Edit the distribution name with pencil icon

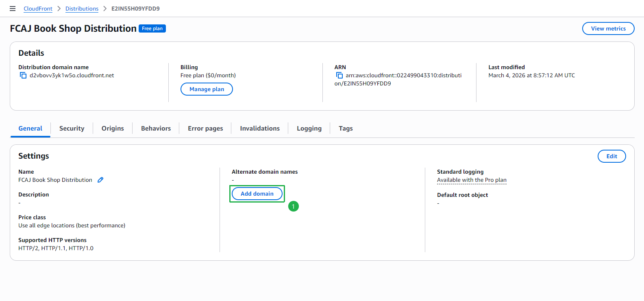[100, 180]
